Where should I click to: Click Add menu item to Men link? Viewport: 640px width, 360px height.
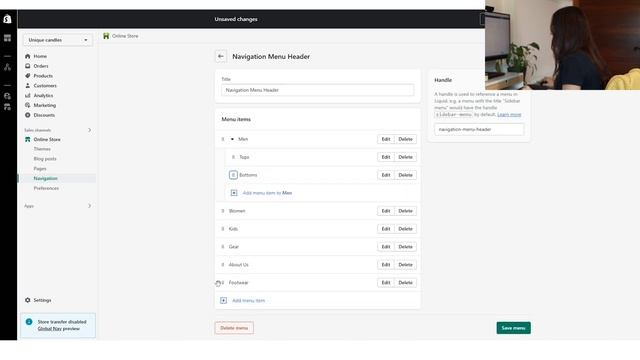point(267,193)
